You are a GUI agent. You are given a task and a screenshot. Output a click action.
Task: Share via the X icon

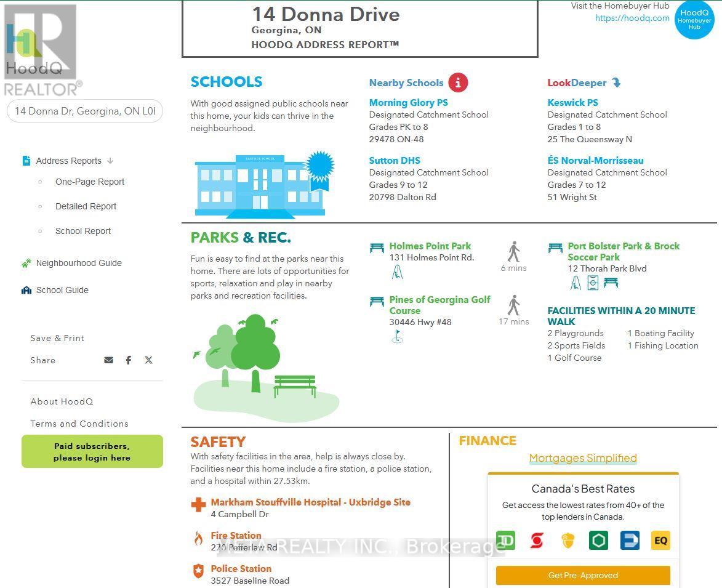click(x=148, y=360)
